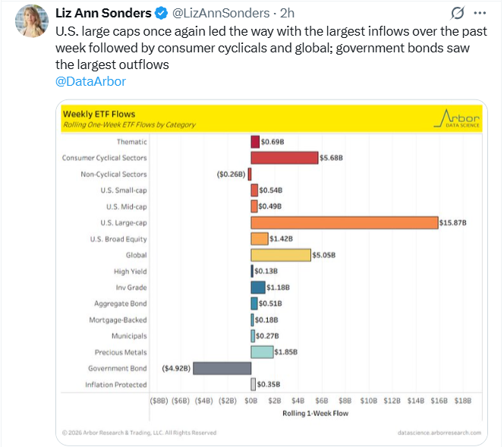Image resolution: width=504 pixels, height=447 pixels.
Task: Click the Global yellow bar
Action: tap(281, 255)
